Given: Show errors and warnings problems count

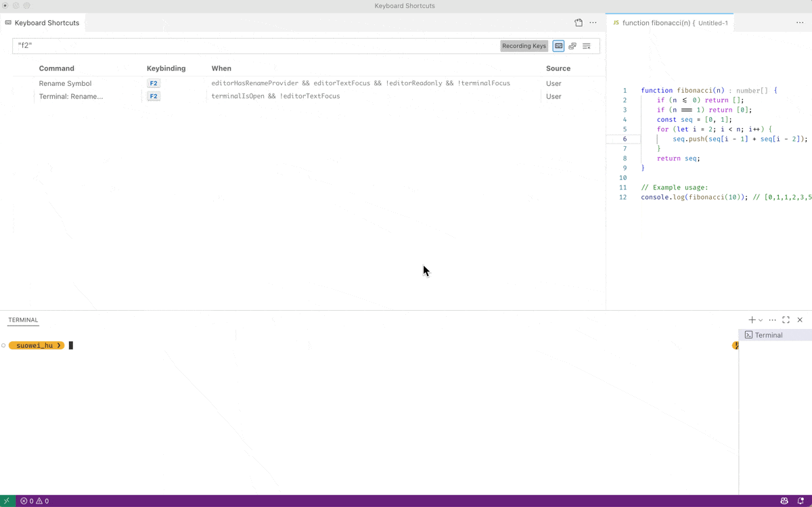Looking at the screenshot, I should pyautogui.click(x=35, y=501).
